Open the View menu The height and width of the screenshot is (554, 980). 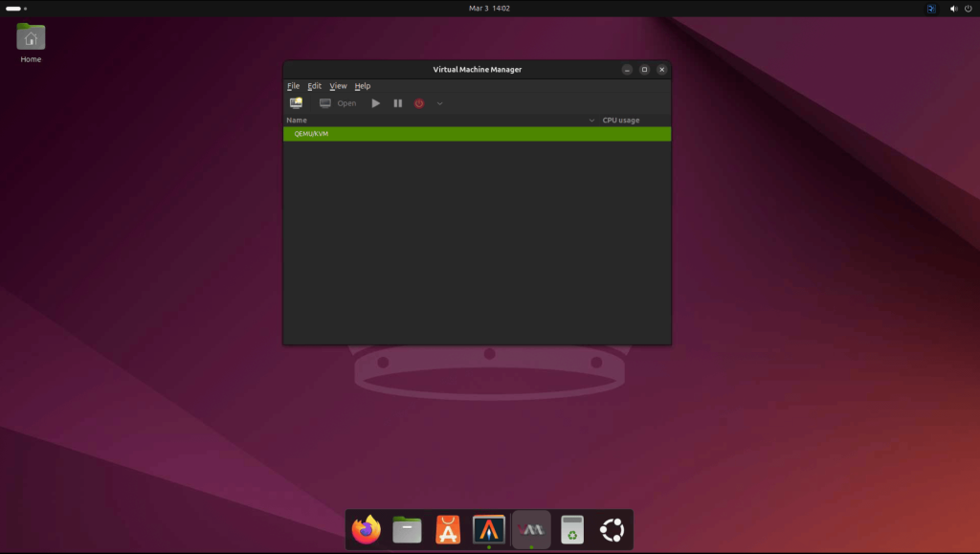(338, 86)
